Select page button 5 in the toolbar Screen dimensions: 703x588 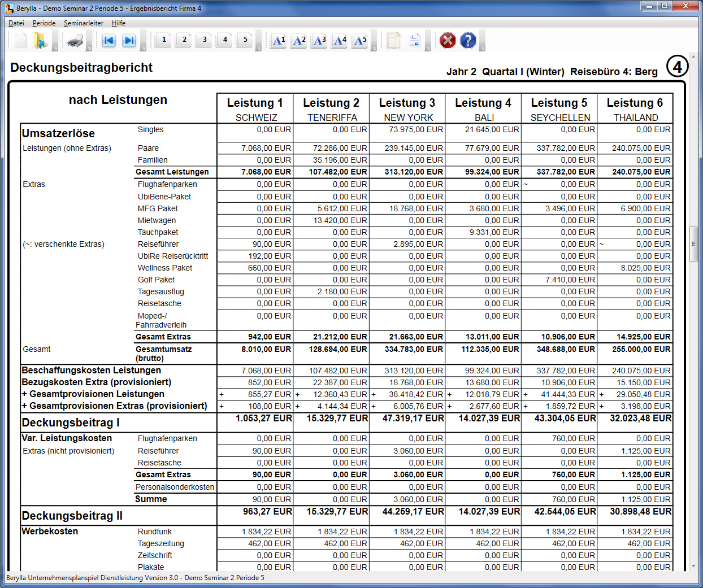[245, 40]
